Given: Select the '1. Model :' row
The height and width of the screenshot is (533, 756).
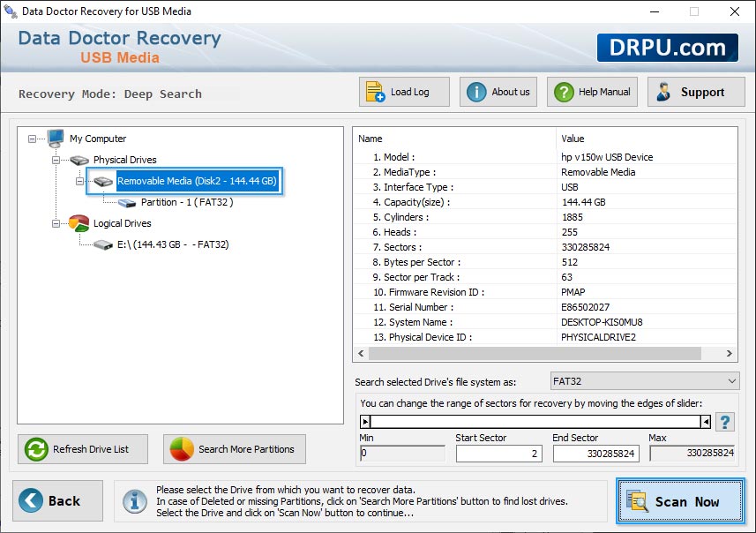Looking at the screenshot, I should click(545, 157).
